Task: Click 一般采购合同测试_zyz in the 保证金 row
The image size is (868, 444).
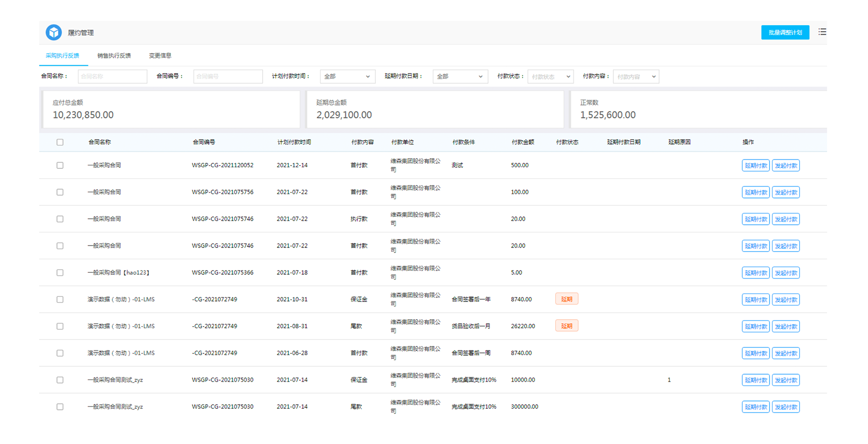Action: pyautogui.click(x=115, y=380)
